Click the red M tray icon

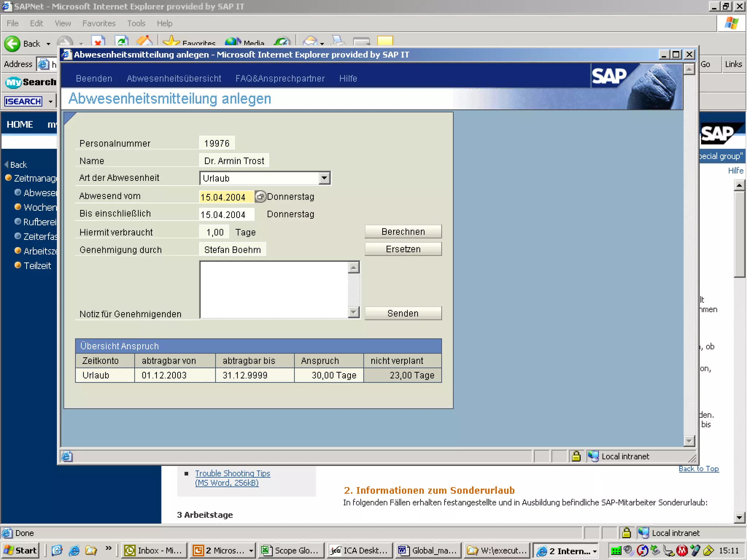pyautogui.click(x=681, y=550)
